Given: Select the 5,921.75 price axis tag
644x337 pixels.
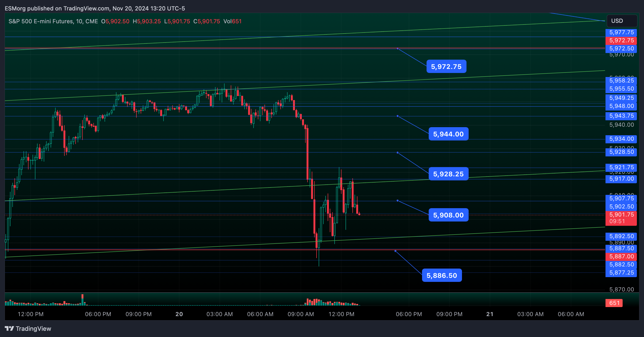Looking at the screenshot, I should pos(621,168).
